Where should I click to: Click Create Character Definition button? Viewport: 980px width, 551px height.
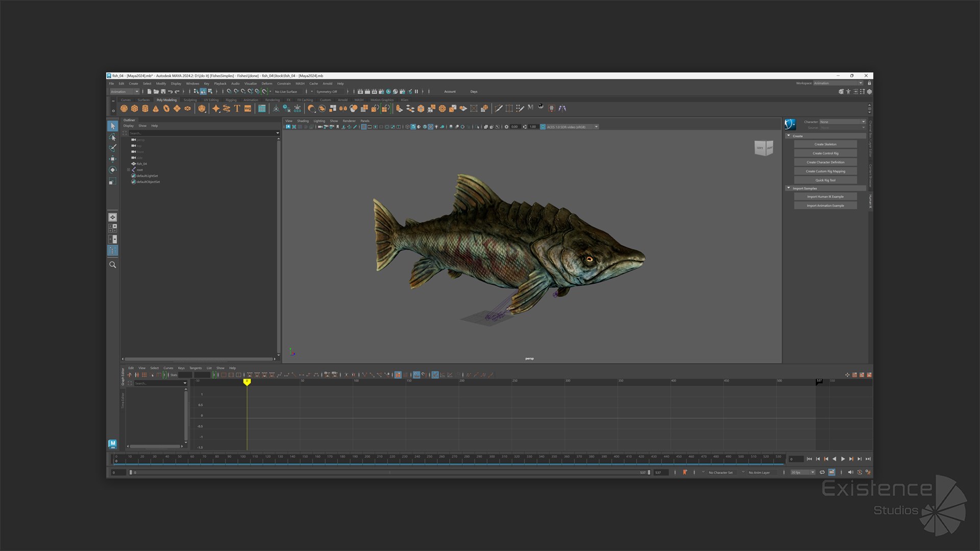pyautogui.click(x=825, y=162)
